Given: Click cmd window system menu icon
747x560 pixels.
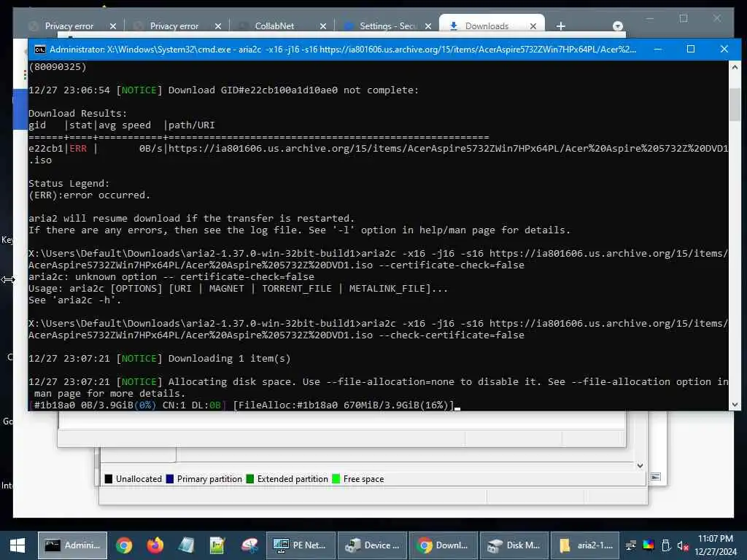Looking at the screenshot, I should pyautogui.click(x=40, y=49).
